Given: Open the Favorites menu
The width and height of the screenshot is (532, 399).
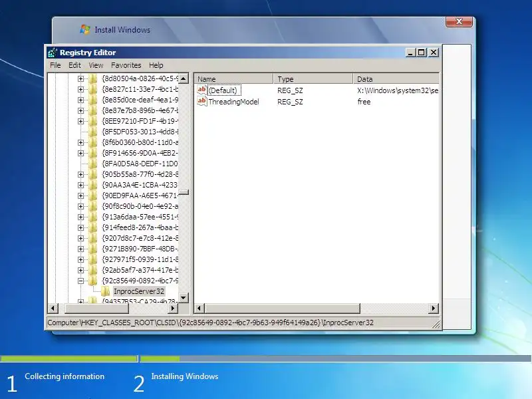Looking at the screenshot, I should pyautogui.click(x=126, y=65).
